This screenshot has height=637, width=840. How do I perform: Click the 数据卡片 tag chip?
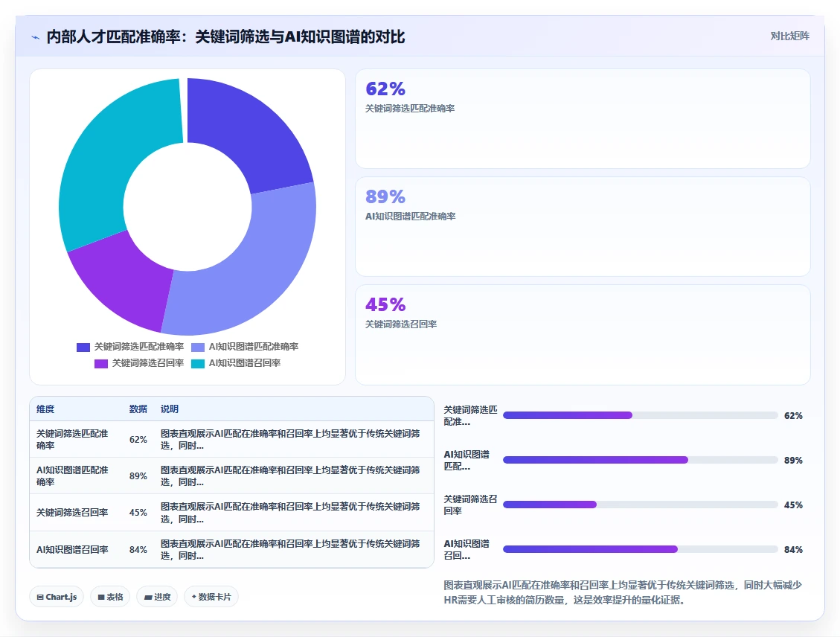[x=211, y=597]
